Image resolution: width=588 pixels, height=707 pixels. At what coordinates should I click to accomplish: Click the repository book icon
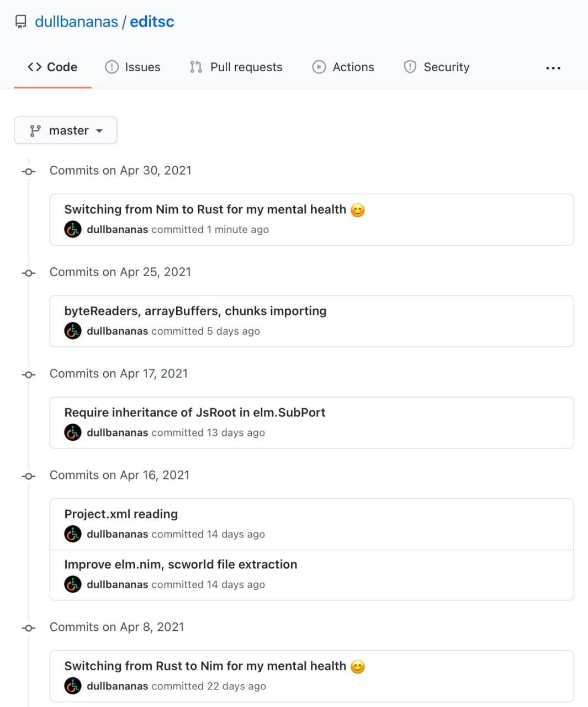tap(21, 22)
